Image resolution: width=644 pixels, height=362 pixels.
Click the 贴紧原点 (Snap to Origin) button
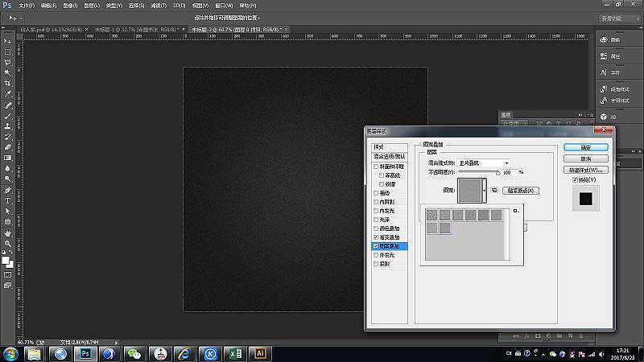(522, 191)
